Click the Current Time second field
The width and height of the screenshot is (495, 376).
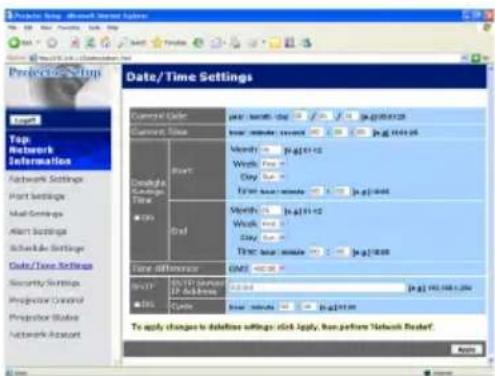[362, 132]
